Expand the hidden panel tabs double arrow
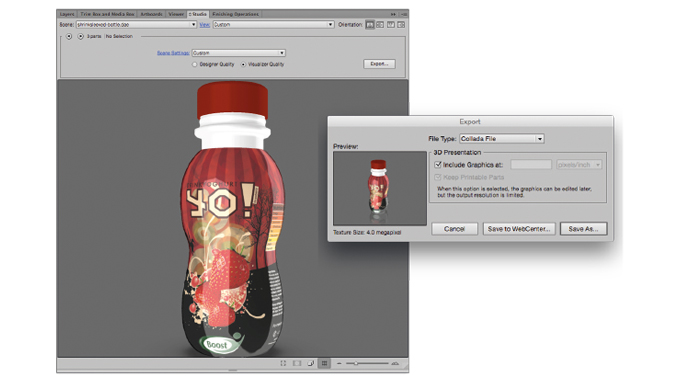Viewport: 680px width, 380px height. pyautogui.click(x=393, y=14)
